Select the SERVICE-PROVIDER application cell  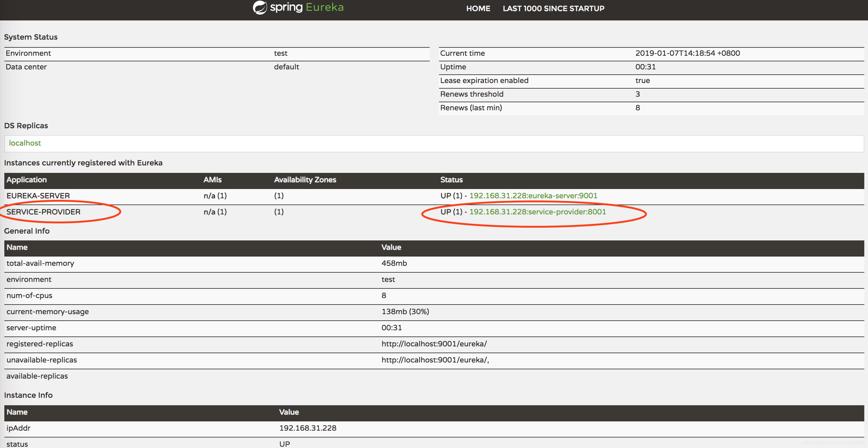[43, 212]
